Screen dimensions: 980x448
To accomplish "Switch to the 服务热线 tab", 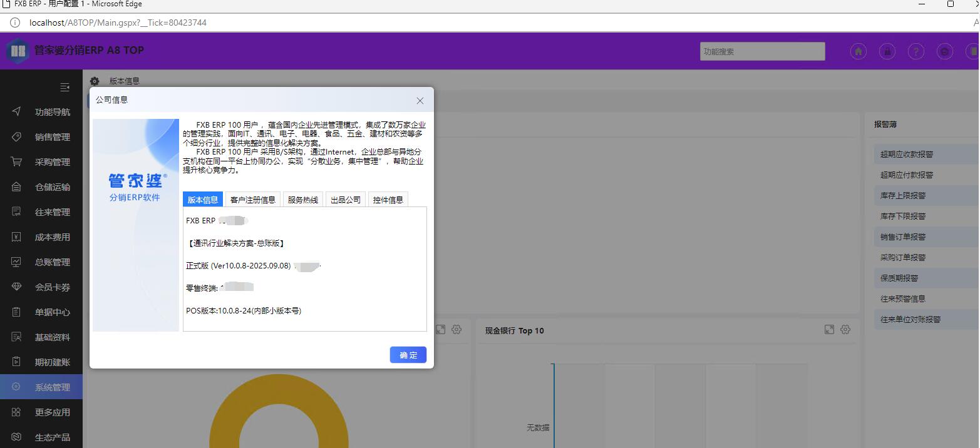I will click(x=303, y=200).
